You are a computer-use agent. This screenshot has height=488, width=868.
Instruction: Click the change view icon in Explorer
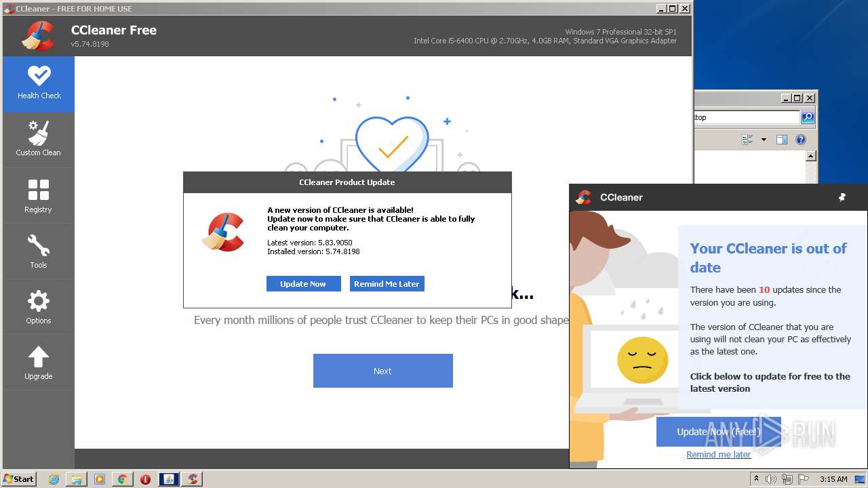747,140
